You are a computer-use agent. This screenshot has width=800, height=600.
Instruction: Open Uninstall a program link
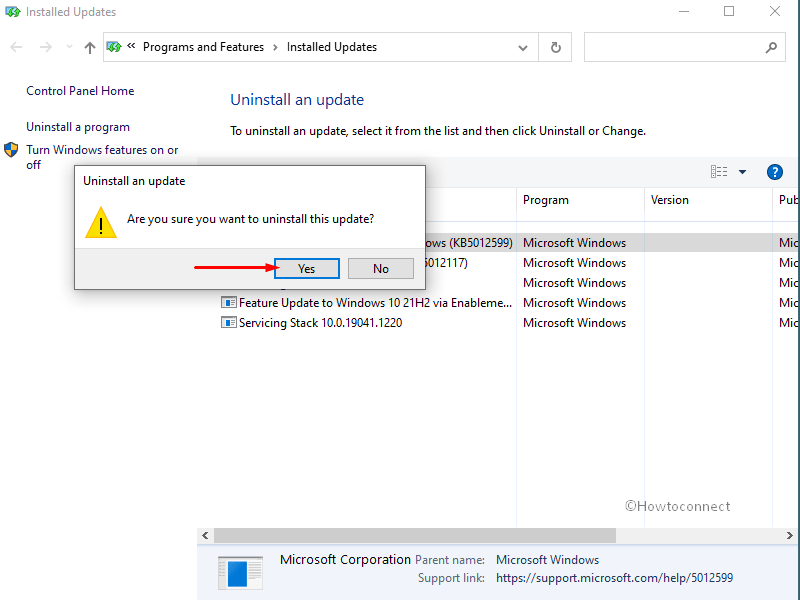pyautogui.click(x=78, y=127)
